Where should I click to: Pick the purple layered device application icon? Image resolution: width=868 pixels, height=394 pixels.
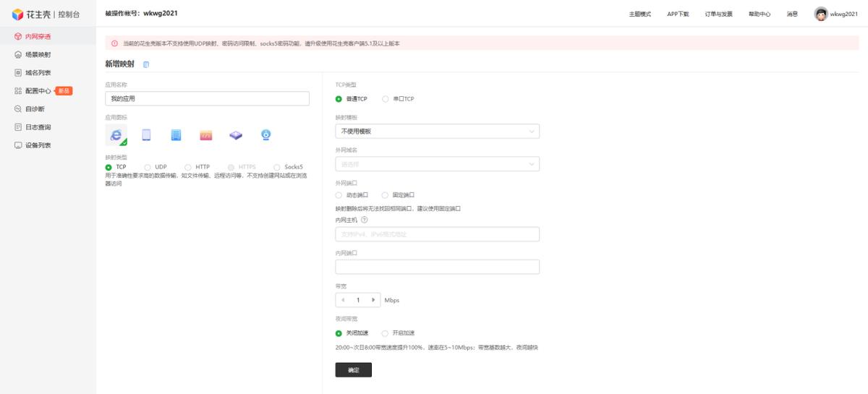point(236,135)
